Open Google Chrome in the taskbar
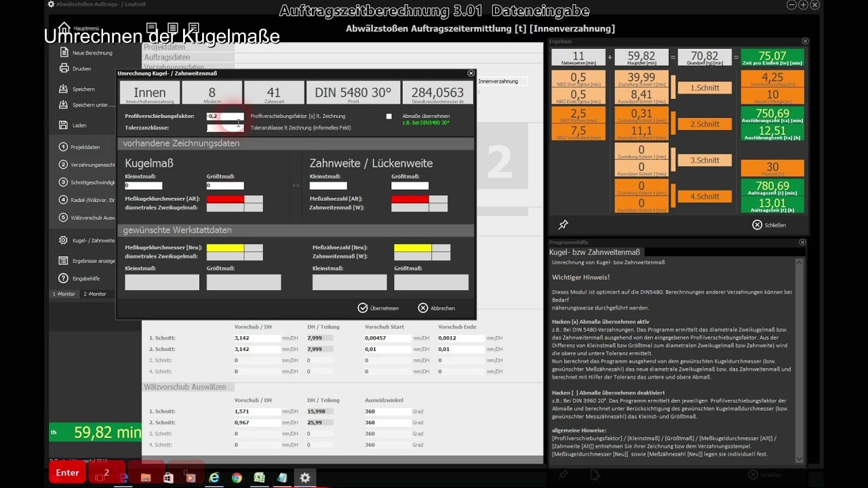The height and width of the screenshot is (488, 868). (237, 478)
